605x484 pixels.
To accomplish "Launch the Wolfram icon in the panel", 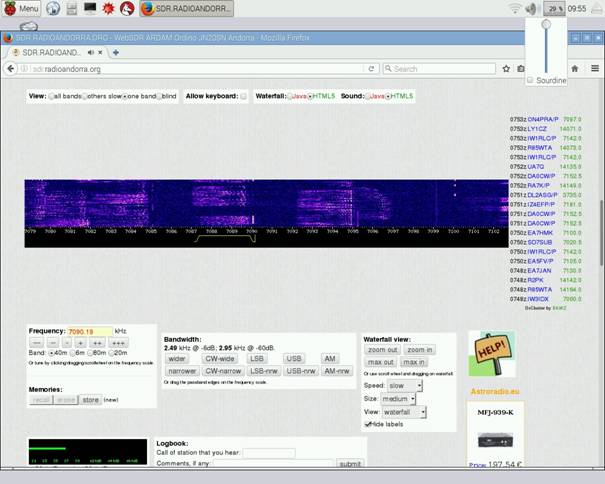I will pyautogui.click(x=127, y=8).
